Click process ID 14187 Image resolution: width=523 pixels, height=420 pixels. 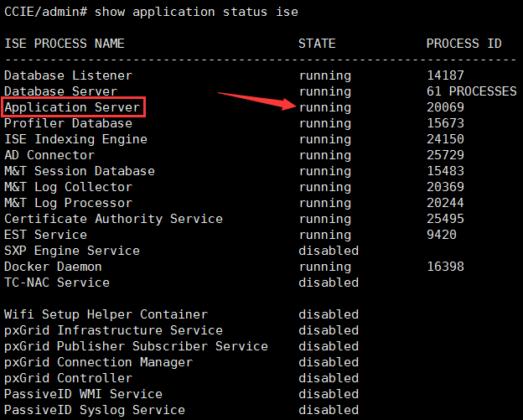(x=445, y=75)
